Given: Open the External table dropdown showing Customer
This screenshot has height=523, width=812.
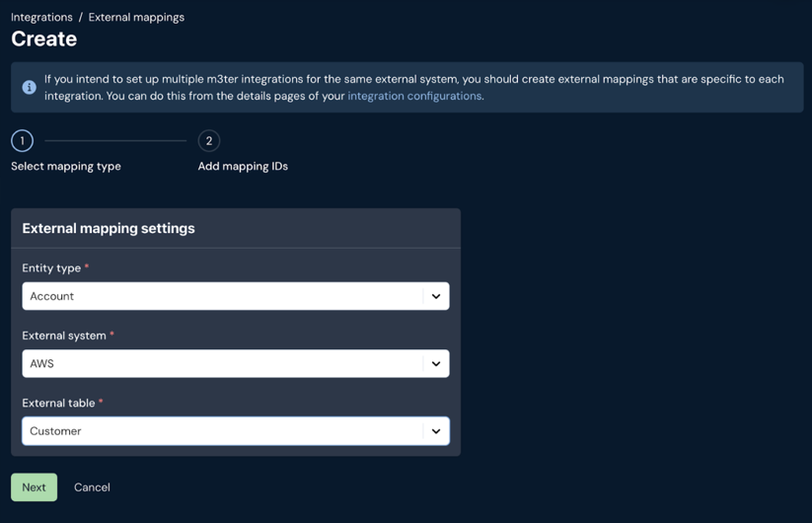Looking at the screenshot, I should (236, 431).
